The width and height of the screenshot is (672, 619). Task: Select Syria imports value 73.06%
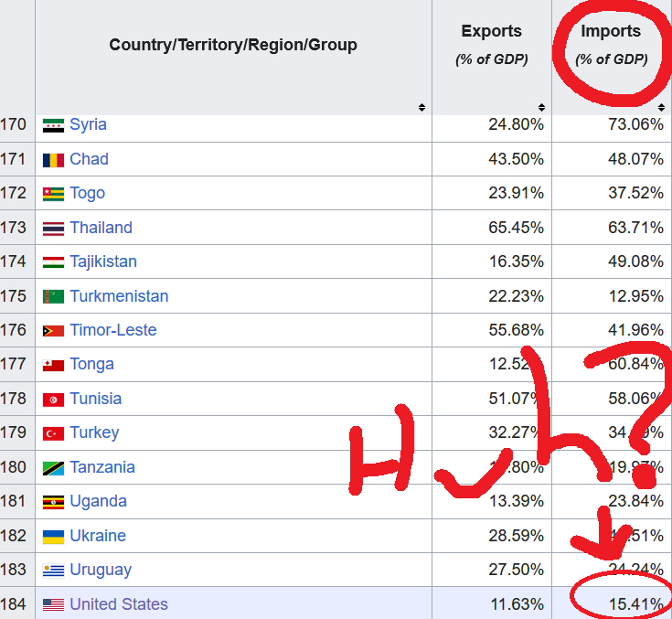tap(635, 124)
